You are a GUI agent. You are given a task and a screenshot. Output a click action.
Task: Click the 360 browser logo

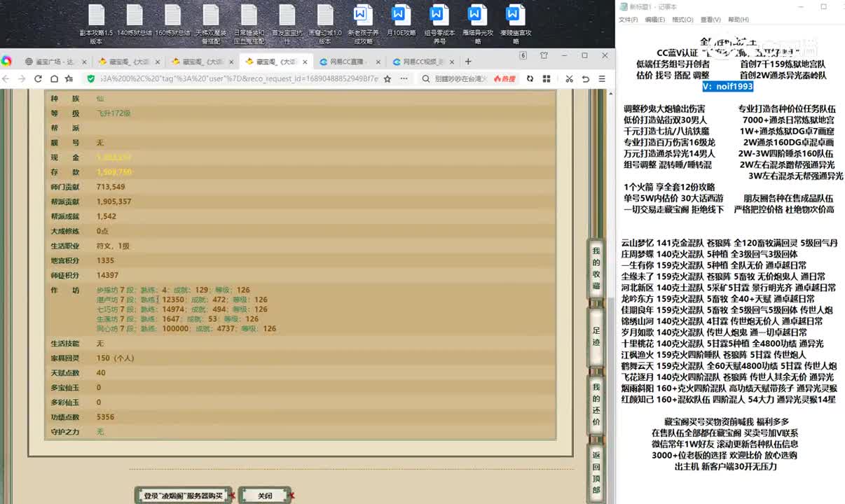click(7, 61)
